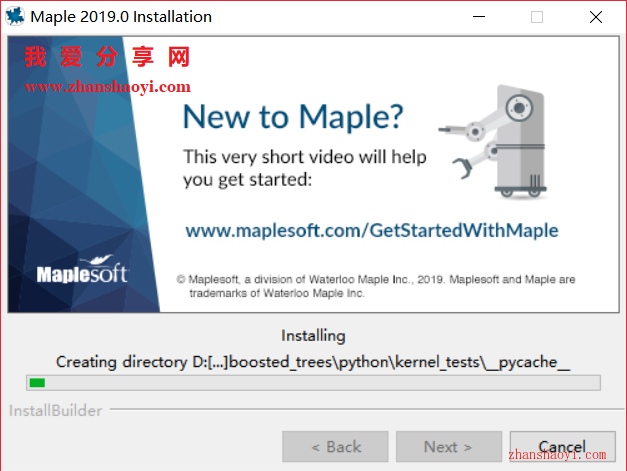627x471 pixels.
Task: Click the Maplesoft copyright notice text
Action: tap(376, 286)
